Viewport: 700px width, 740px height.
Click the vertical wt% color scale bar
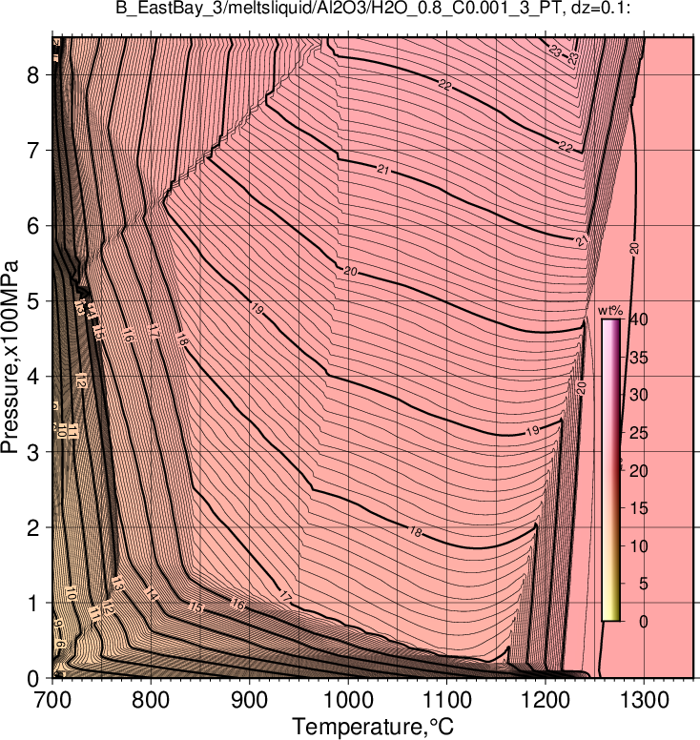coord(610,470)
